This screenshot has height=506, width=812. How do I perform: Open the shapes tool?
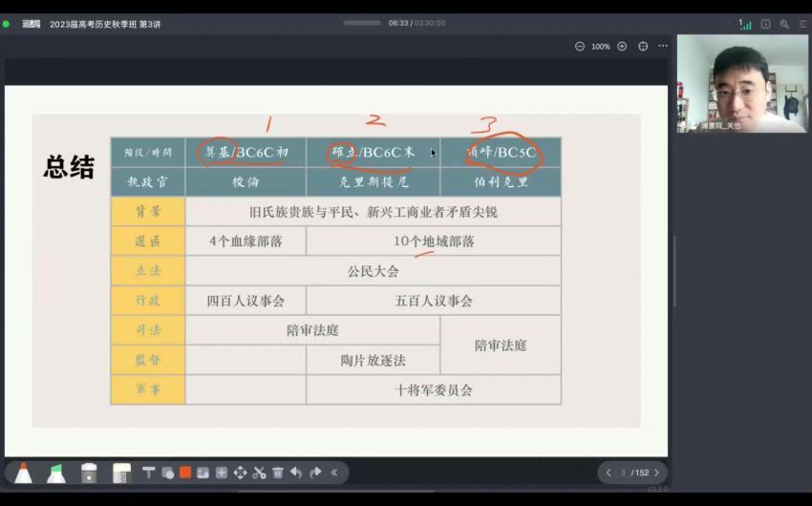tap(168, 473)
